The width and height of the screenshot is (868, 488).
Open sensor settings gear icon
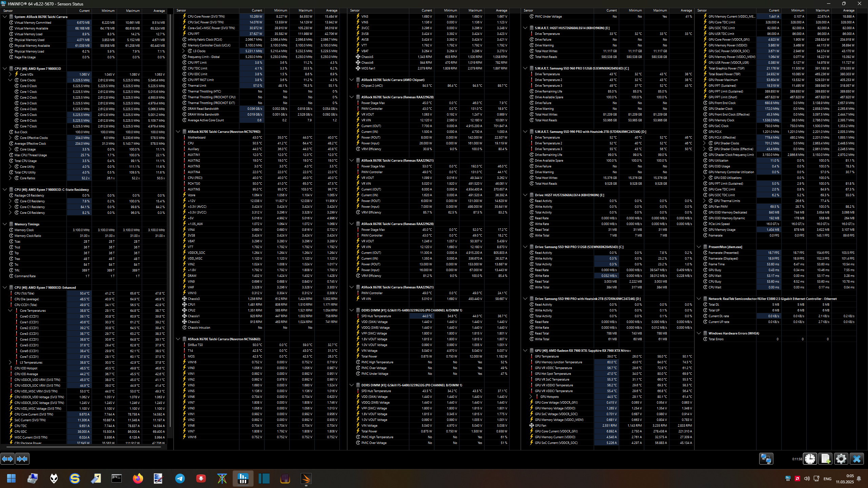pos(841,459)
